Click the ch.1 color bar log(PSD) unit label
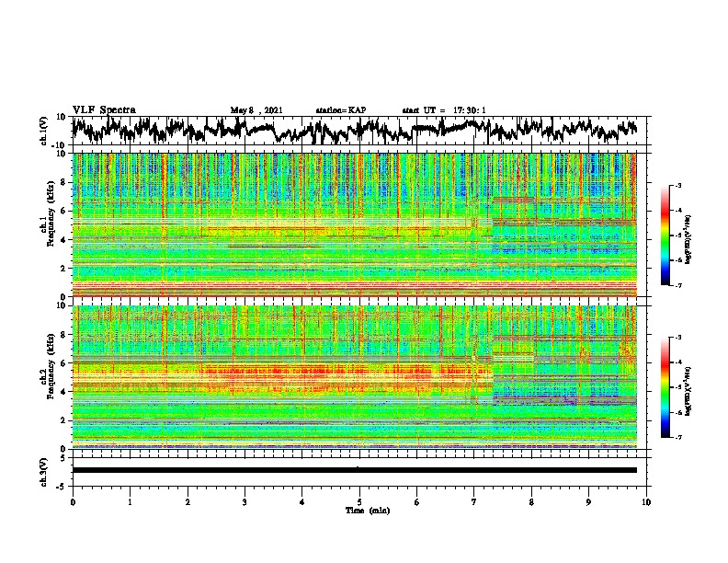Image resolution: width=728 pixels, height=563 pixels. click(688, 239)
